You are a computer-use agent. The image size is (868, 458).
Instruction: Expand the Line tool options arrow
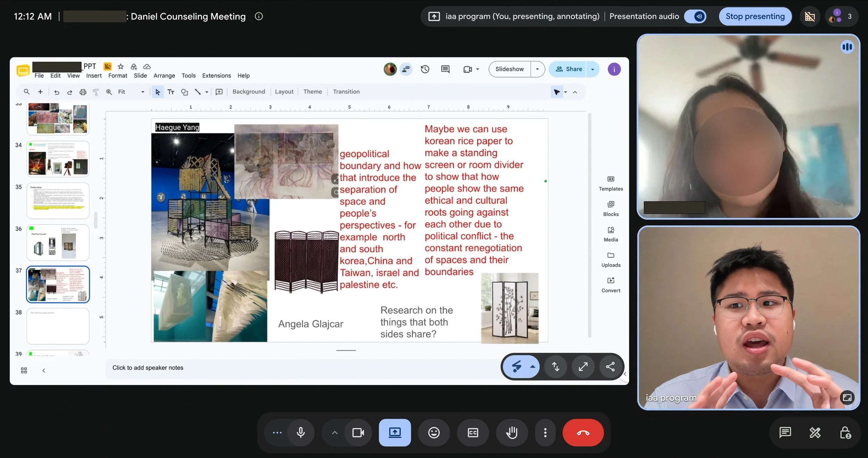(x=207, y=92)
